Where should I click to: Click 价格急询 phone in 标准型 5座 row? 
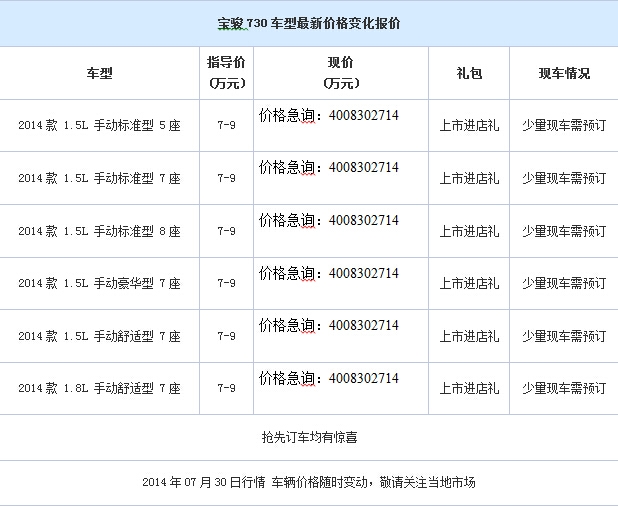329,116
